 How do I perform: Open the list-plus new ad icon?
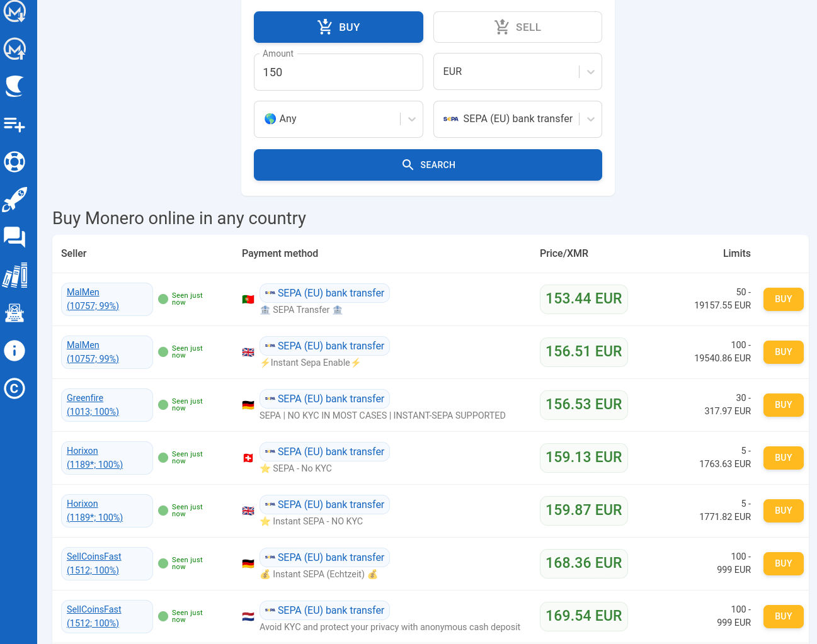pos(14,125)
